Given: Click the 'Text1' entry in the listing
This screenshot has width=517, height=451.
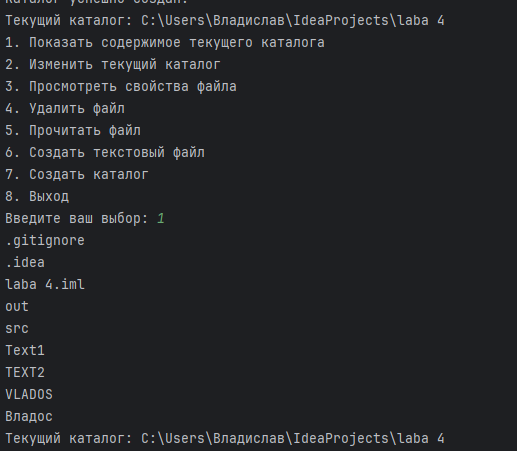Looking at the screenshot, I should coord(25,351).
